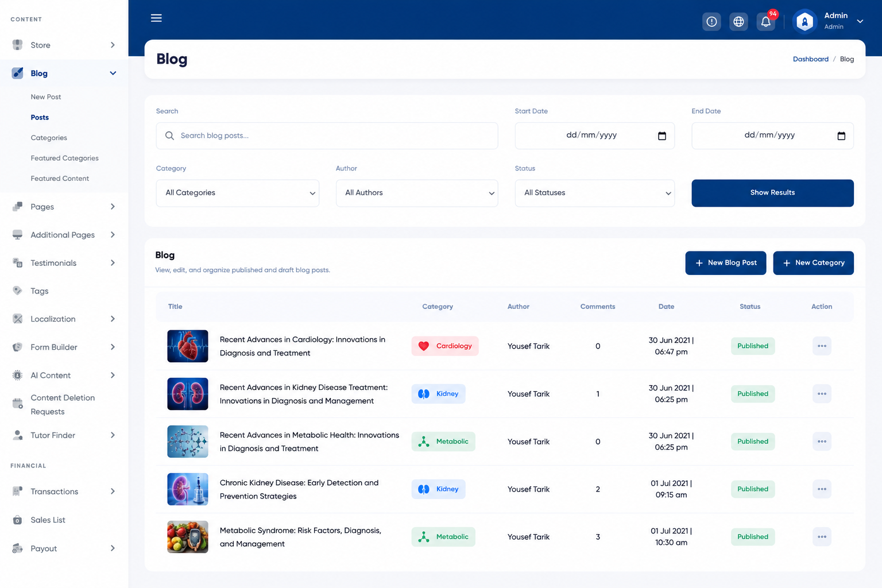Click title 'Chronic Kidney Disease: Early Detection'

[299, 489]
